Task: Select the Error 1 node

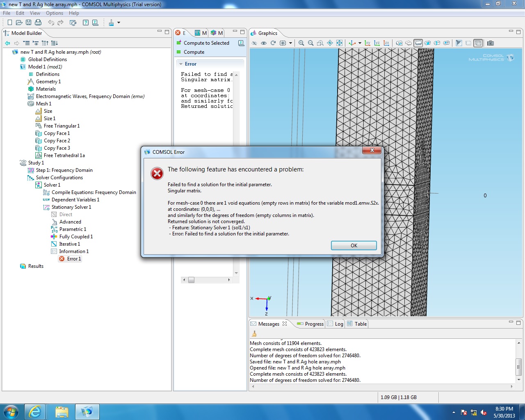Action: pos(70,259)
